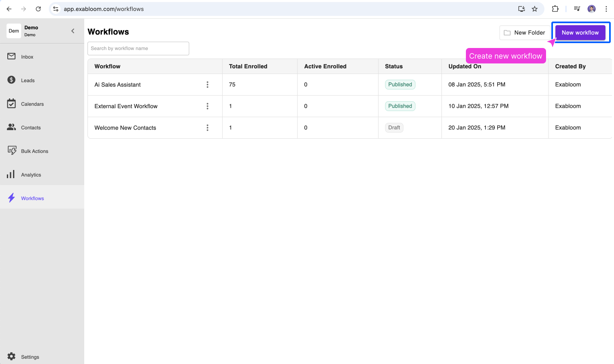Viewport: 614px width, 364px height.
Task: Open the Welcome New Contacts workflow
Action: pos(125,128)
